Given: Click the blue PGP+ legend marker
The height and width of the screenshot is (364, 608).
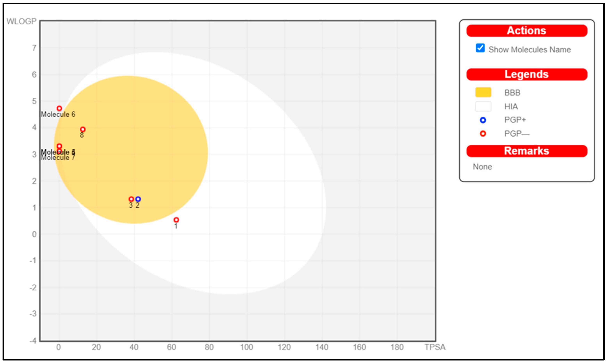Looking at the screenshot, I should pos(483,120).
